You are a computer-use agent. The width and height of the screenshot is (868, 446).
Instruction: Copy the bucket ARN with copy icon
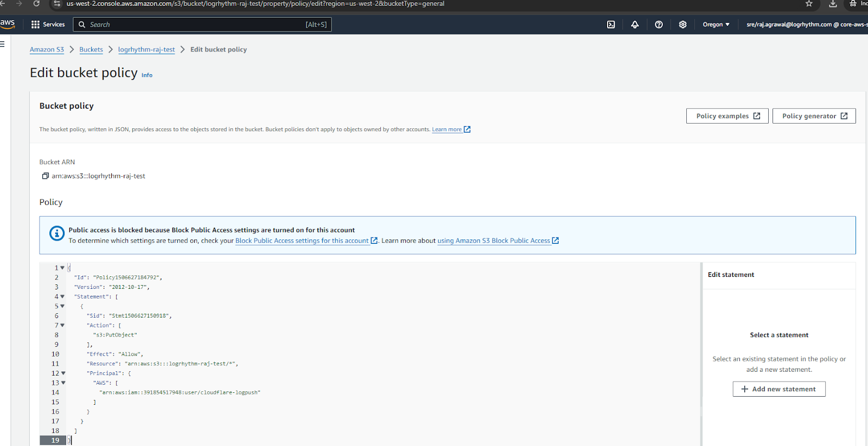tap(46, 176)
